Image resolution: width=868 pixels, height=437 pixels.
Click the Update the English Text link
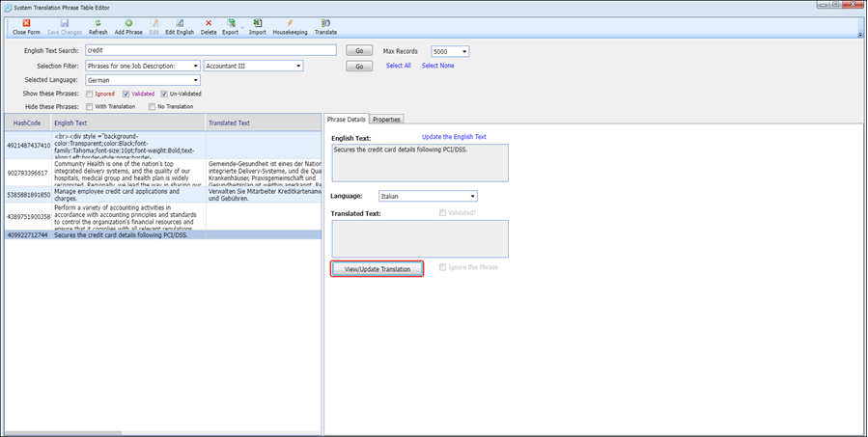[x=454, y=137]
